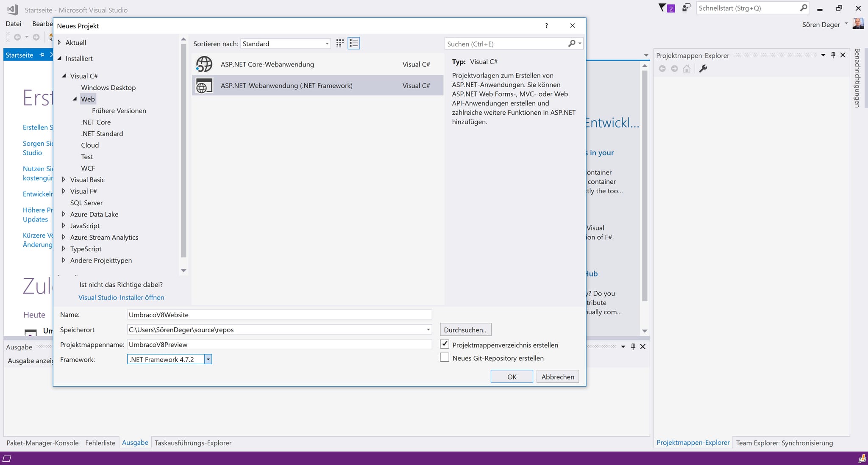The height and width of the screenshot is (465, 868).
Task: Expand the Azure Data Lake node
Action: coord(64,214)
